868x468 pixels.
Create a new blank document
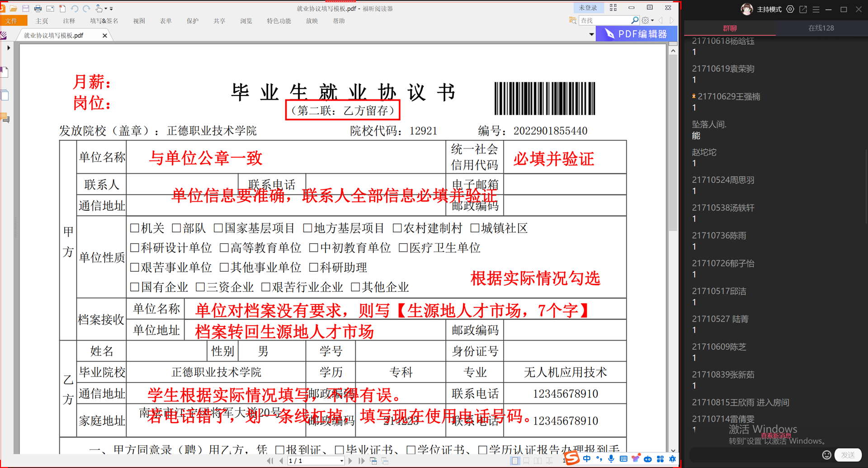coord(62,9)
